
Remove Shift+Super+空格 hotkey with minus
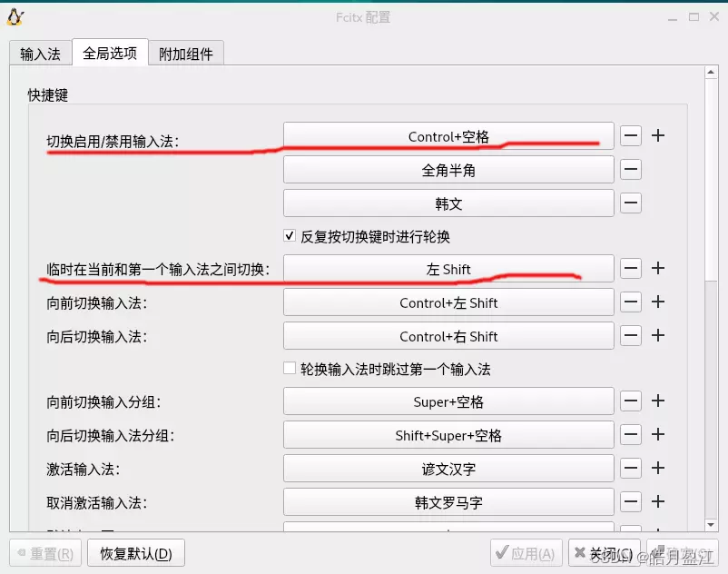point(631,434)
